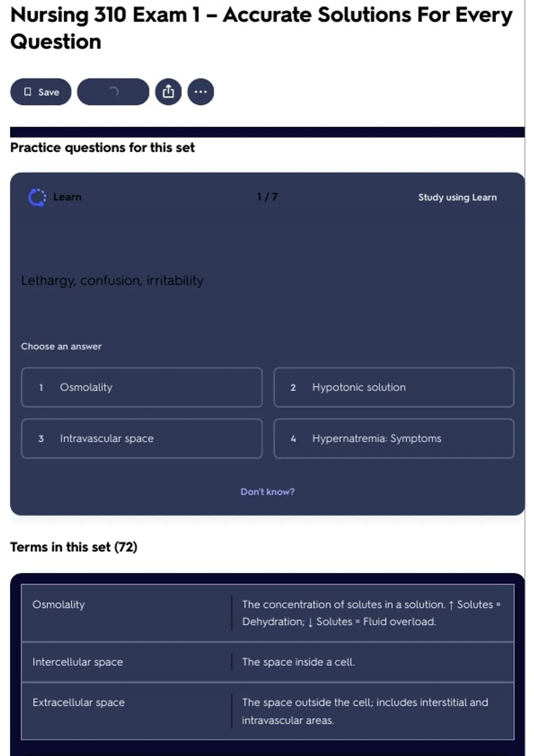Click the Learn label in the practice card
The image size is (534, 756).
tap(67, 197)
